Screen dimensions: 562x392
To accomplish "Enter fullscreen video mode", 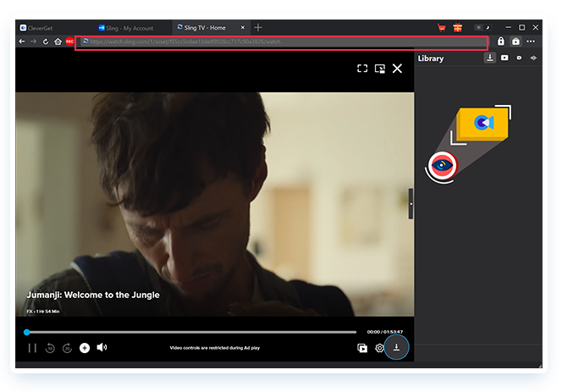I will tap(362, 69).
